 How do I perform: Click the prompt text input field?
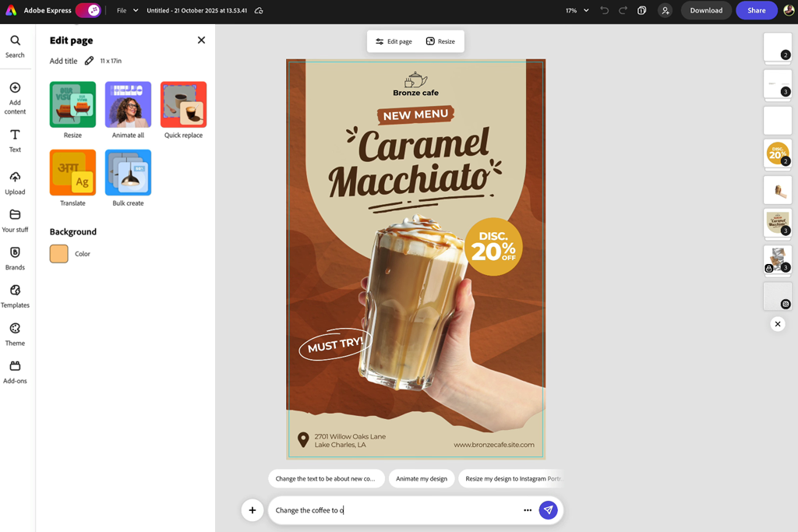click(397, 510)
